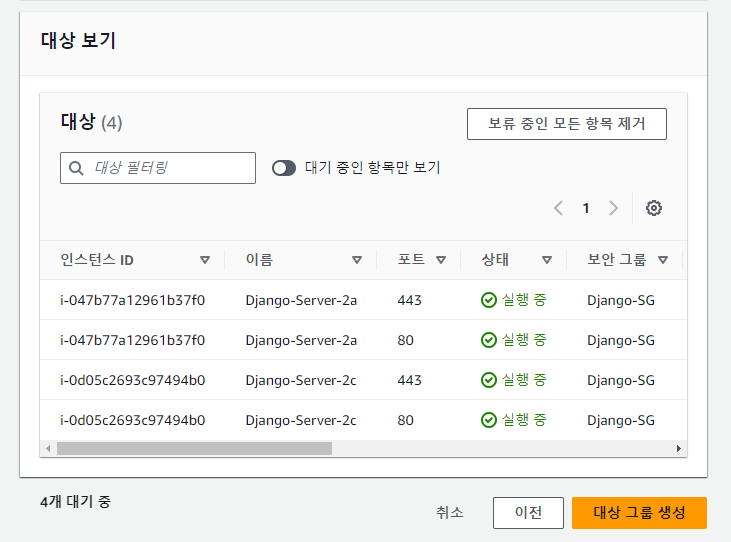Screen dimensions: 731x542
Task: Open table preferences gear icon
Action: click(654, 208)
